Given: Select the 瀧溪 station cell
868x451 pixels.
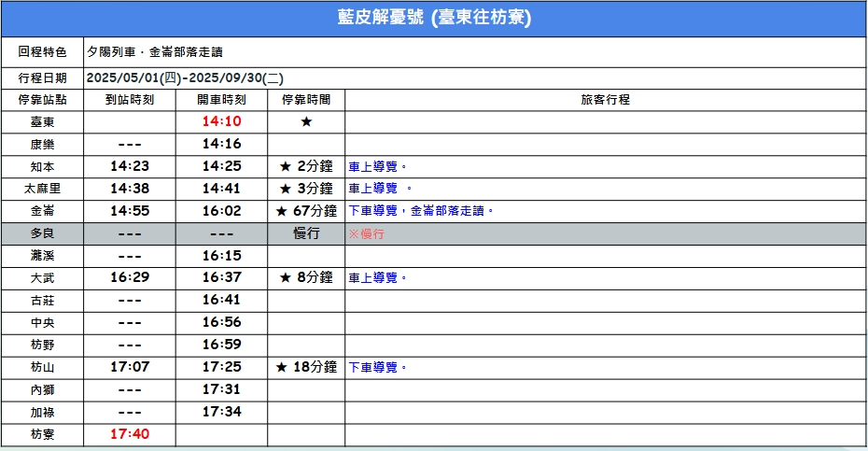Looking at the screenshot, I should coord(42,256).
